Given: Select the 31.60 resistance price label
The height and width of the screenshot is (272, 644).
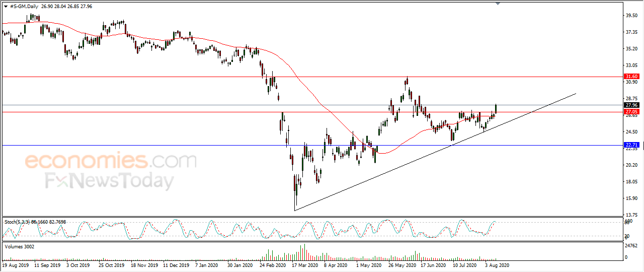Looking at the screenshot, I should 631,77.
